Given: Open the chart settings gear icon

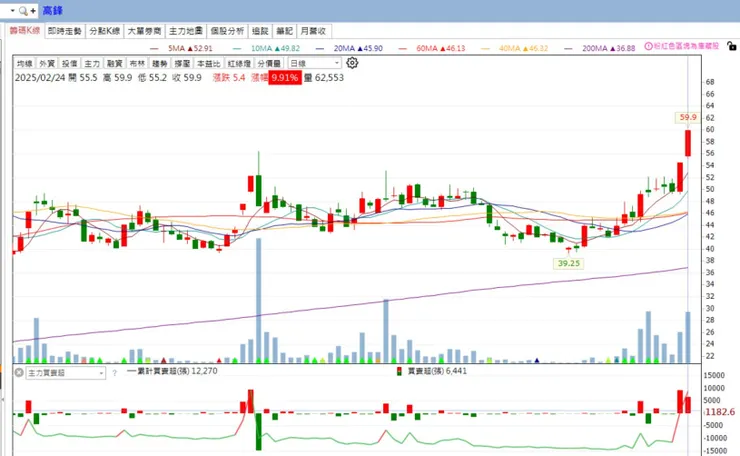Looking at the screenshot, I should [x=352, y=63].
